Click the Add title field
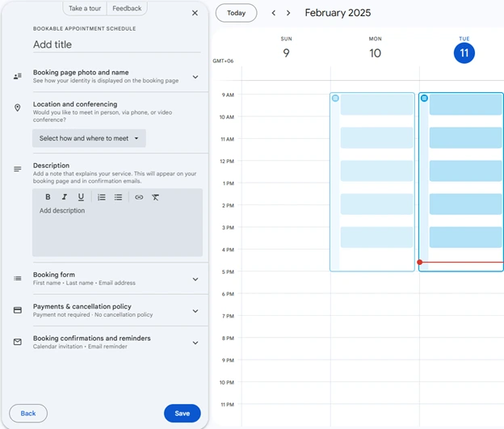The image size is (504, 429). (117, 44)
